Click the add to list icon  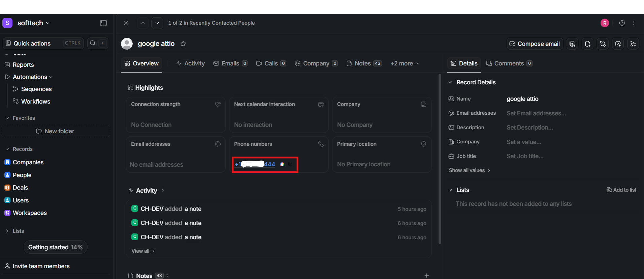(572, 44)
